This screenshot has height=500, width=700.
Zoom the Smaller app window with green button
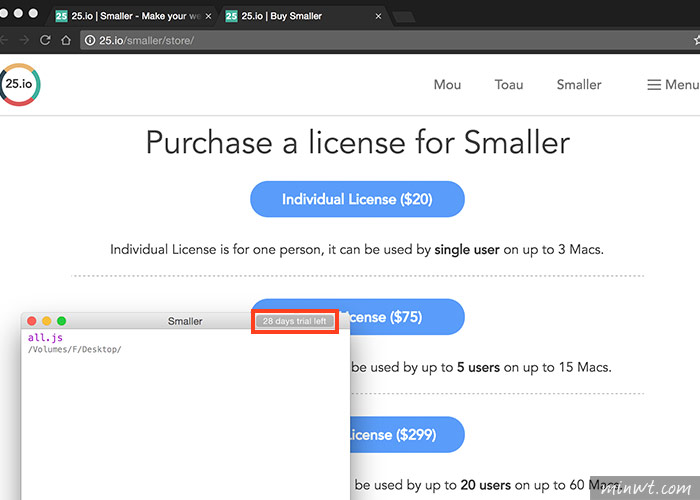(x=62, y=321)
